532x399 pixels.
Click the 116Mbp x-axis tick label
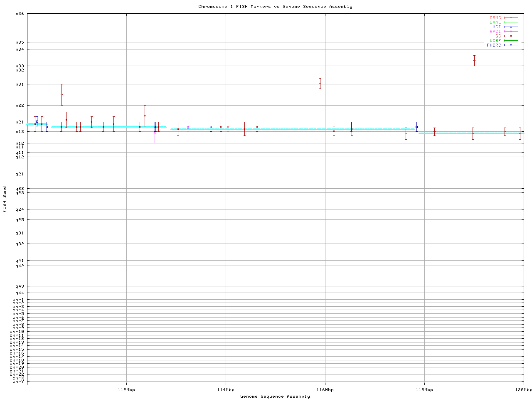click(x=325, y=390)
